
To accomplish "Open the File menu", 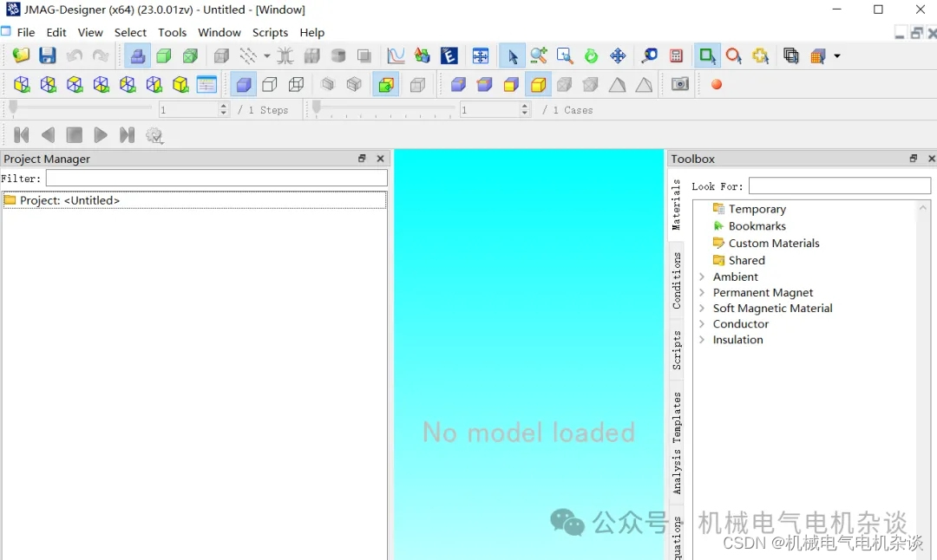I will [x=26, y=32].
